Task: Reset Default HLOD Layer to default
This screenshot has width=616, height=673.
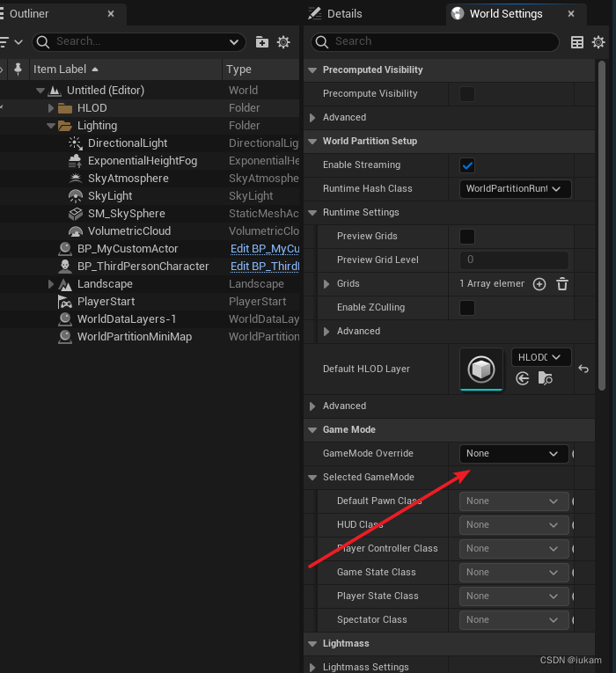Action: click(x=583, y=369)
